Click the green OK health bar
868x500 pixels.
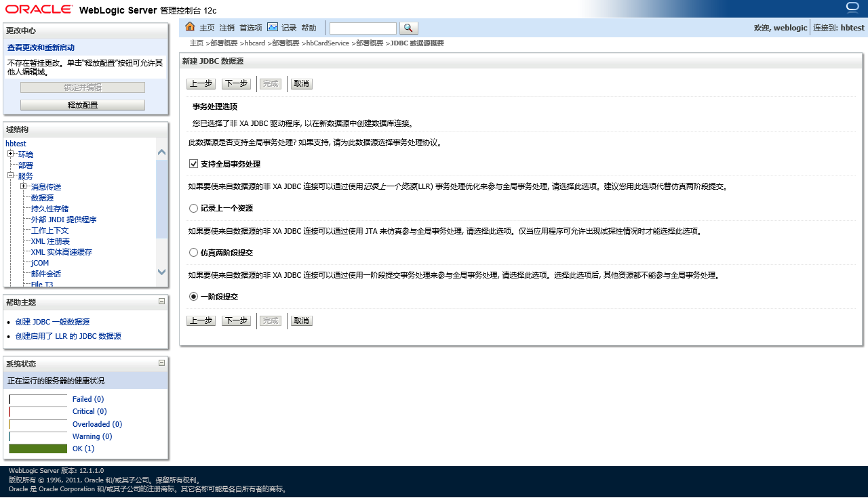coord(38,449)
